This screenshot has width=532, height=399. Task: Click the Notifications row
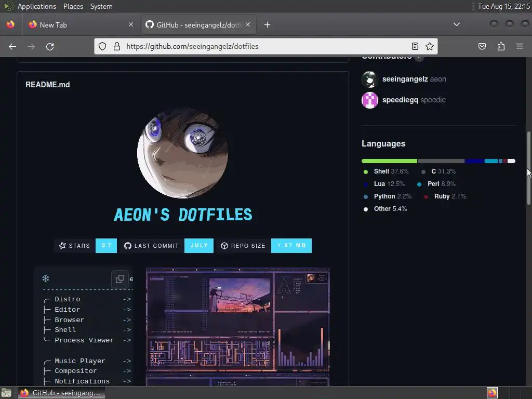(87, 381)
